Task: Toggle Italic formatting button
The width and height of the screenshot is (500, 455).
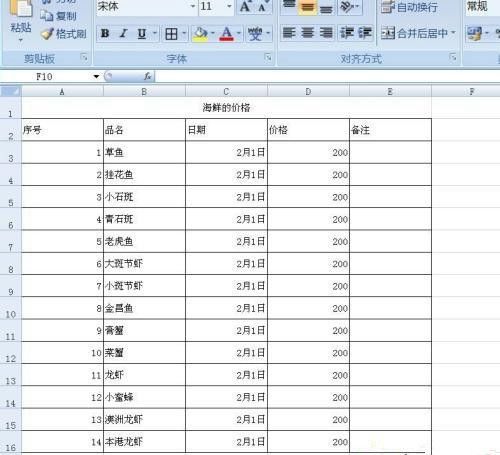Action: [123, 33]
